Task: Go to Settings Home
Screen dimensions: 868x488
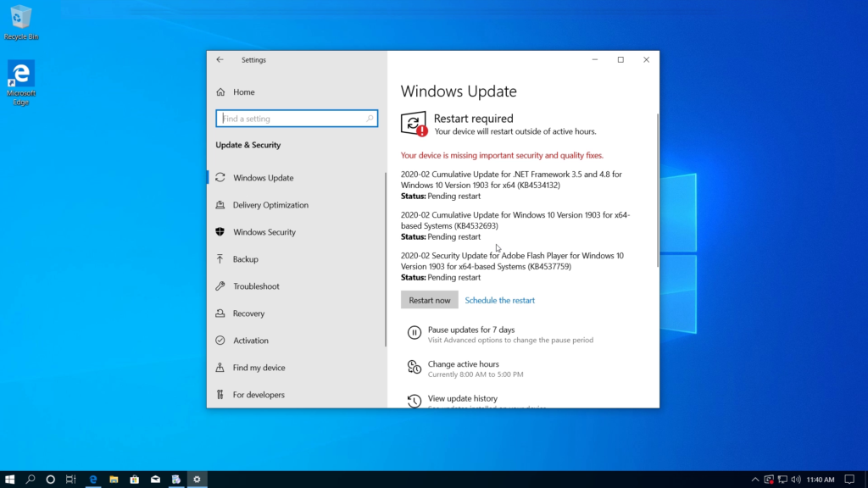Action: [243, 91]
